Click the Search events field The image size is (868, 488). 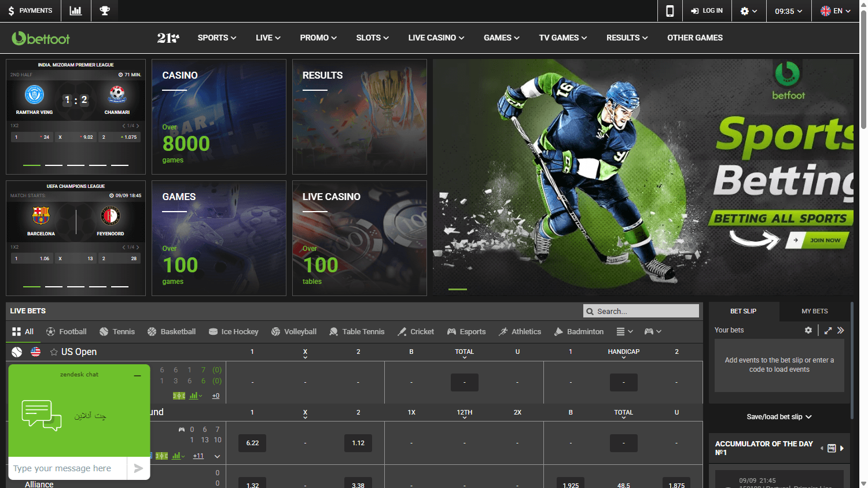pos(641,311)
